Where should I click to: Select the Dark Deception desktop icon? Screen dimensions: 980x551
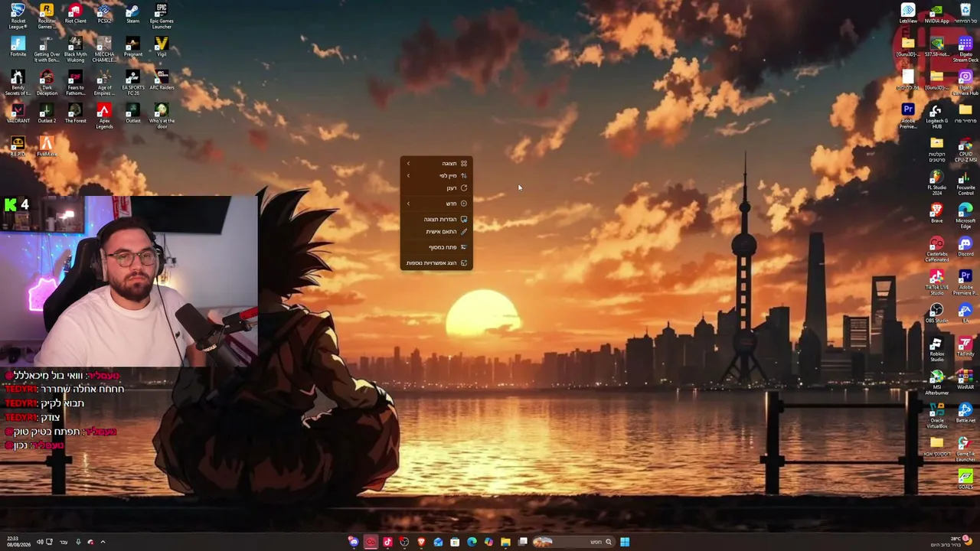coord(47,83)
